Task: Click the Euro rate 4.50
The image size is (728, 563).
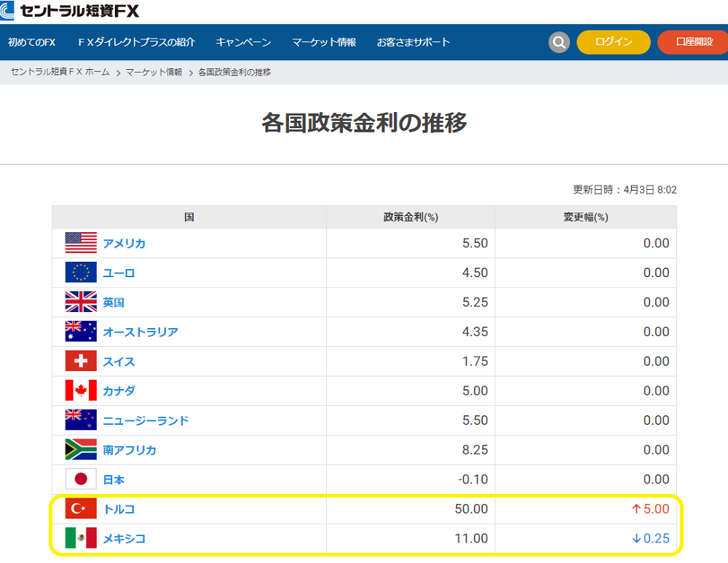Action: tap(475, 273)
